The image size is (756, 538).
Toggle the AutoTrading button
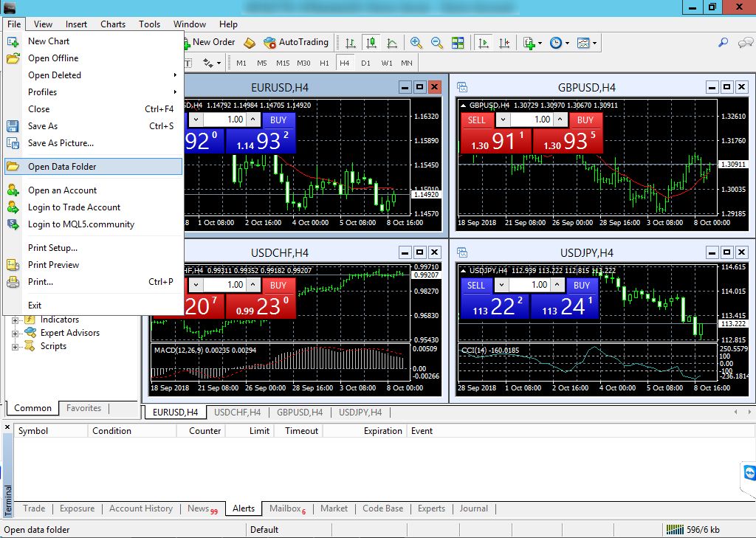(x=295, y=42)
